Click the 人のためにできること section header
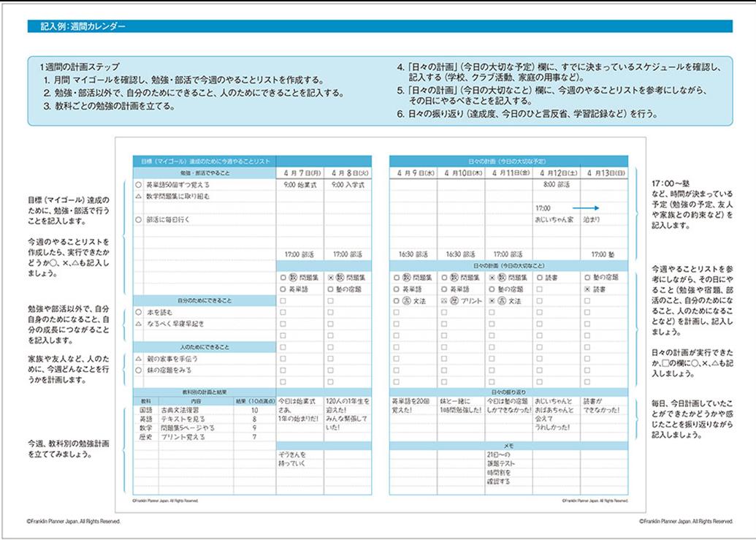The height and width of the screenshot is (540, 756). [x=204, y=346]
